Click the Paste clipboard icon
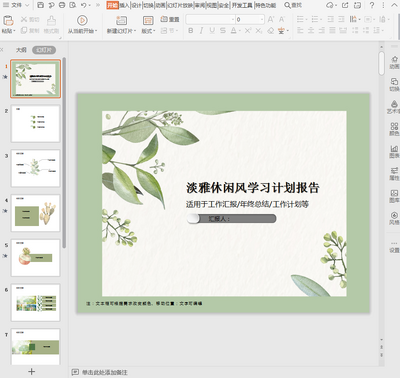The width and height of the screenshot is (400, 378). click(8, 21)
